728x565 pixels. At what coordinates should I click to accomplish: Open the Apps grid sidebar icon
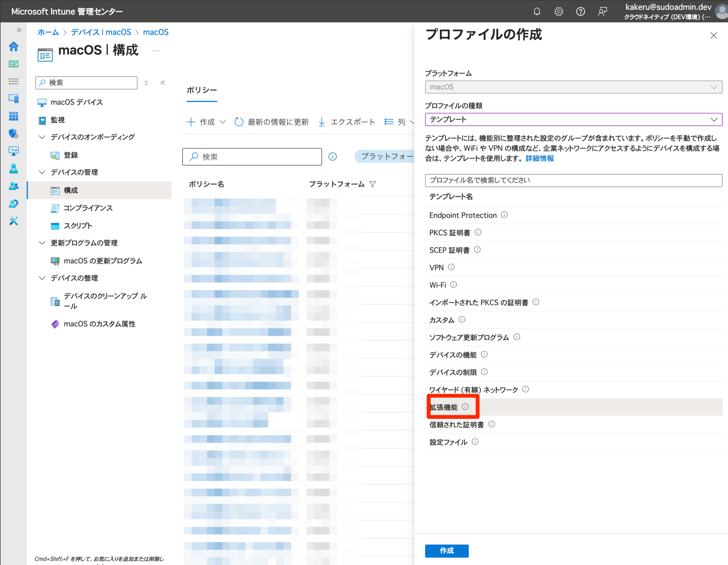point(14,116)
